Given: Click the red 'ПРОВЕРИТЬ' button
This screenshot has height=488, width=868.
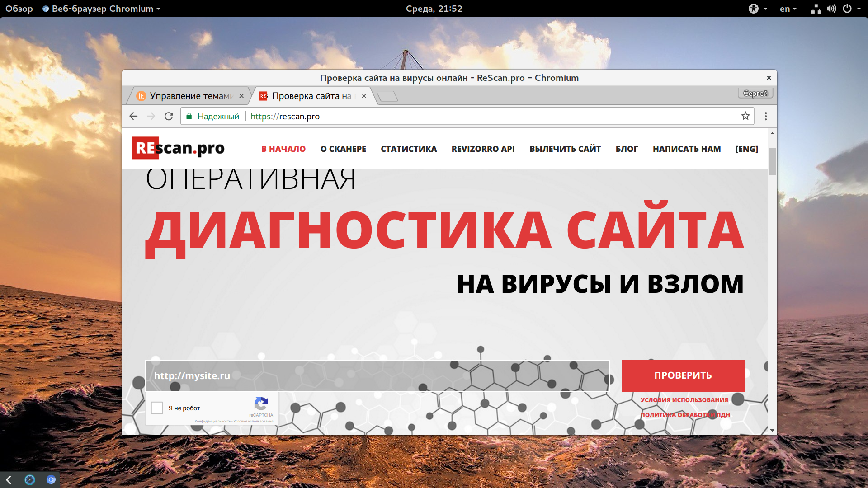Looking at the screenshot, I should (683, 375).
